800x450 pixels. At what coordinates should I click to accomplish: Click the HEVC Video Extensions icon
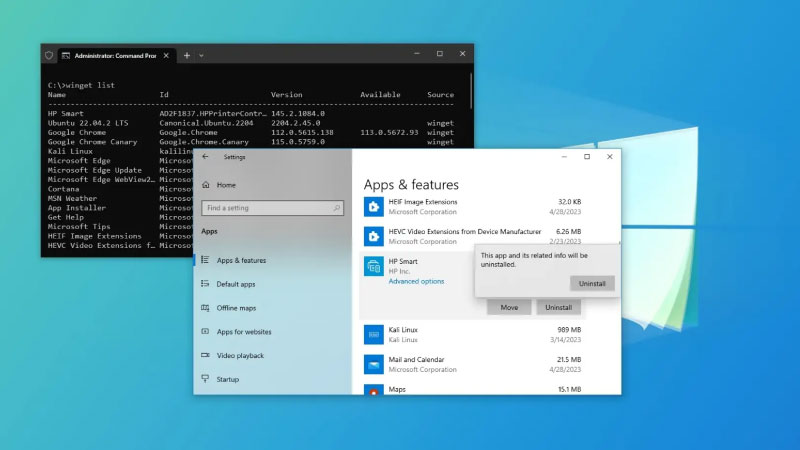(x=372, y=237)
